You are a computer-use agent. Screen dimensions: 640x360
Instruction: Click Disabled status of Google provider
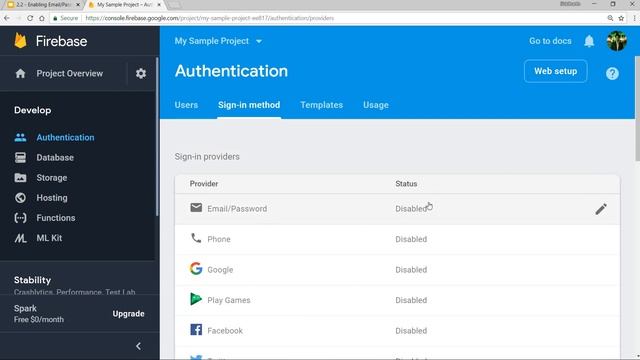pyautogui.click(x=411, y=270)
